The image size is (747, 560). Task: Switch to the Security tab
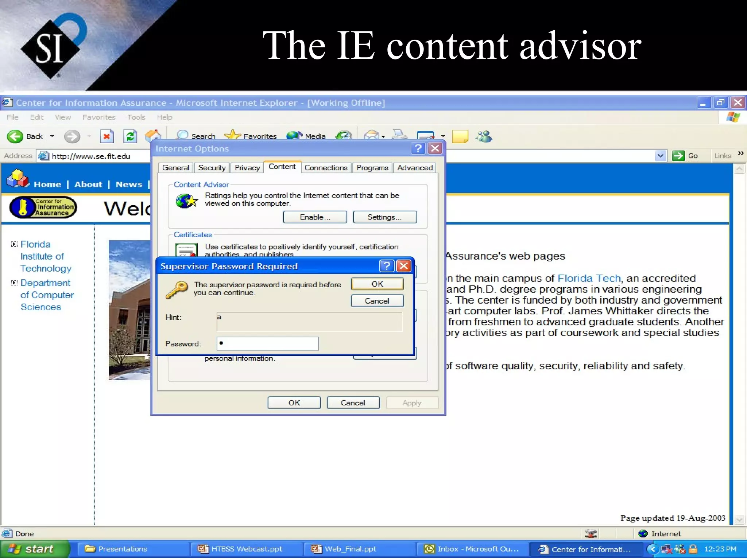point(212,168)
